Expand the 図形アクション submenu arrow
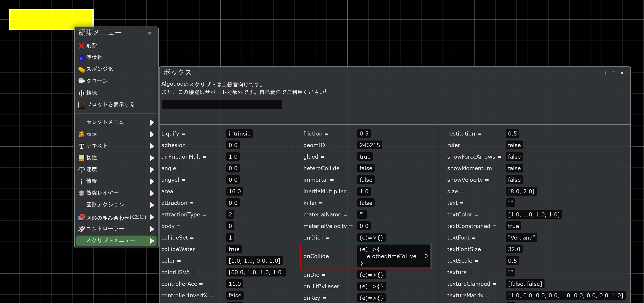644x303 pixels. pyautogui.click(x=152, y=205)
